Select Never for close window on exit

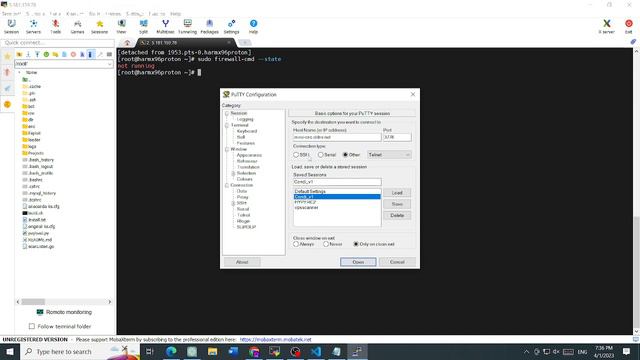[326, 244]
